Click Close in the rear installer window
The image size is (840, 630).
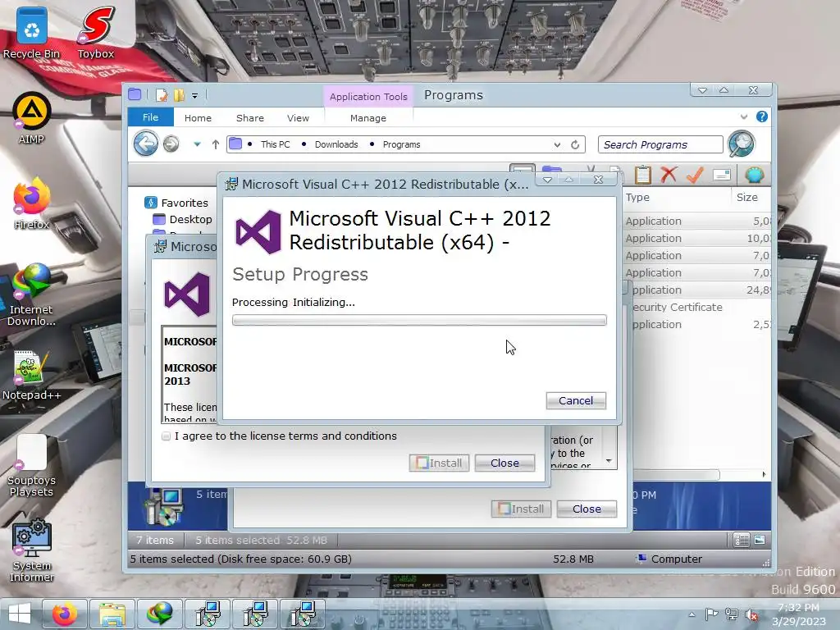(x=587, y=509)
